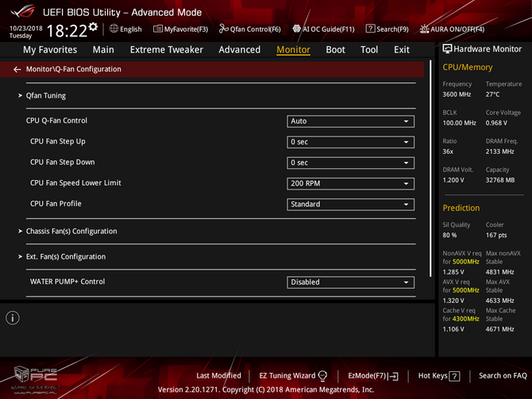
Task: Click the Monitor\Q-Fan Configuration breadcrumb
Action: (74, 69)
